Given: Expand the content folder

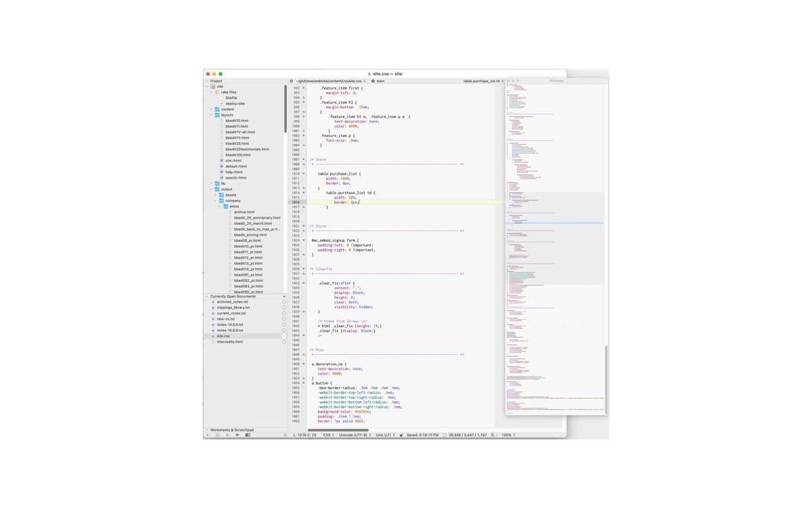Looking at the screenshot, I should click(x=211, y=109).
